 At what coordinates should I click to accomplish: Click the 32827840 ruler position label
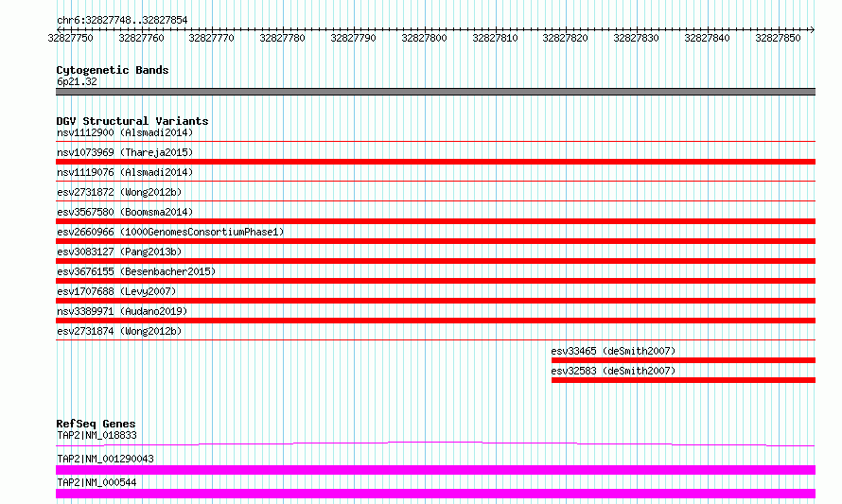708,38
